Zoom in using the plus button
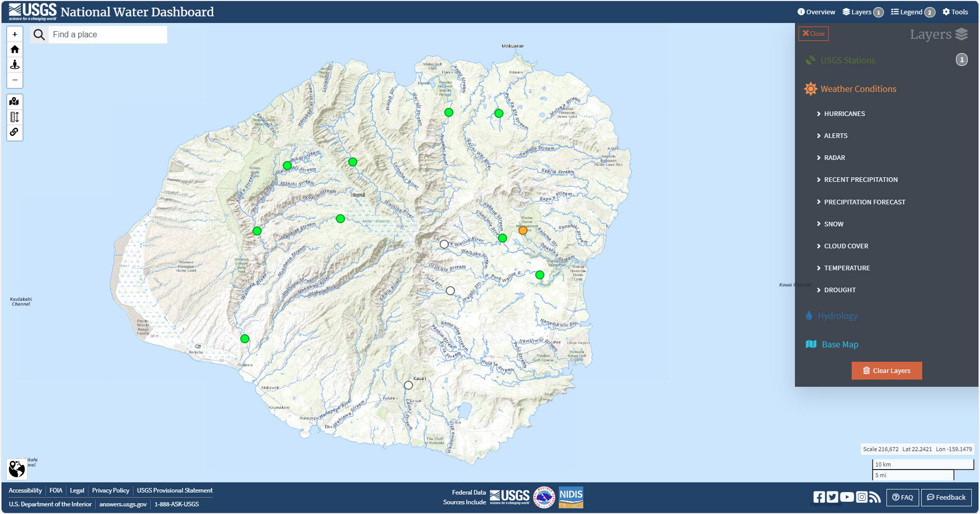The width and height of the screenshot is (980, 514). [x=15, y=34]
